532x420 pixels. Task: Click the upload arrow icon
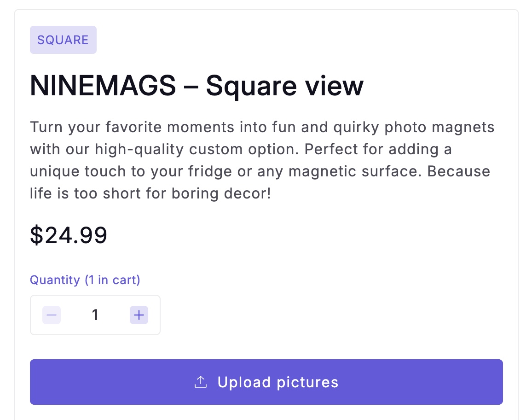[x=201, y=382]
